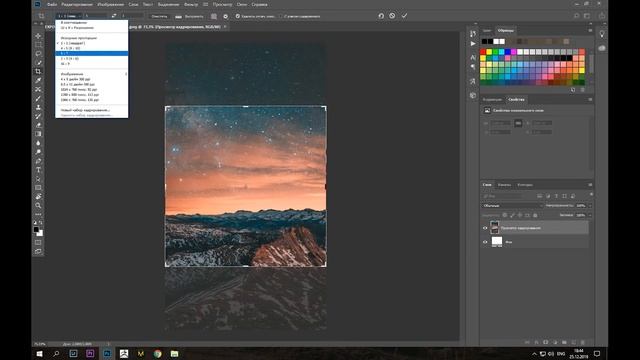Select the Eyedropper tool
The width and height of the screenshot is (640, 360).
38,80
